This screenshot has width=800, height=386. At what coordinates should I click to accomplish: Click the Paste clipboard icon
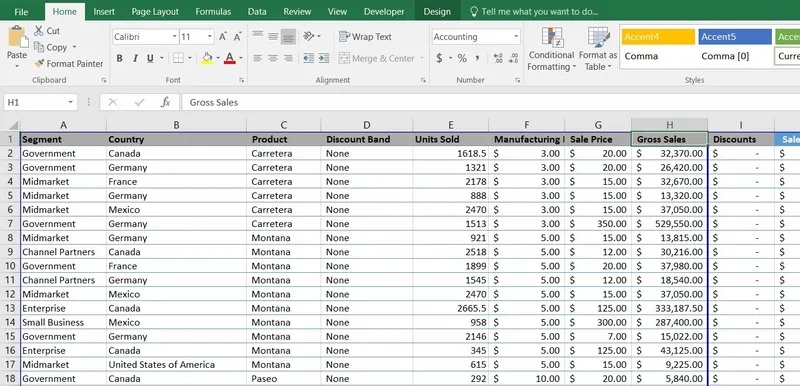pos(17,37)
